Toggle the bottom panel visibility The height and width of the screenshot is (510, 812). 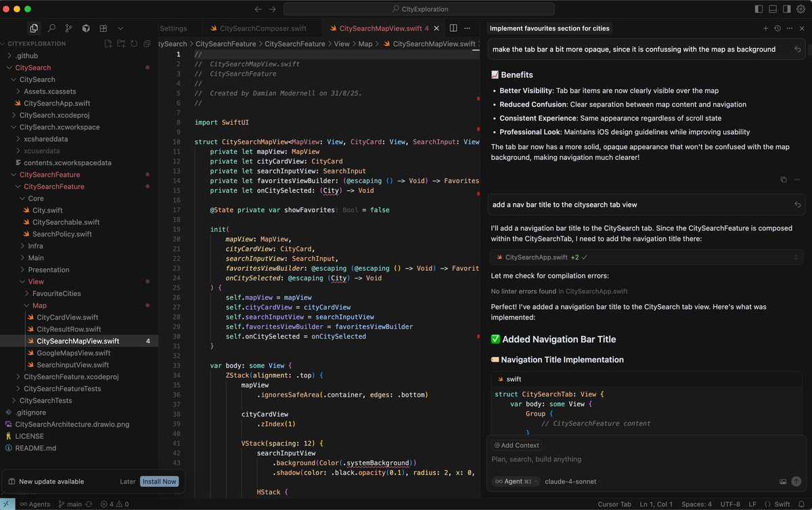point(773,9)
